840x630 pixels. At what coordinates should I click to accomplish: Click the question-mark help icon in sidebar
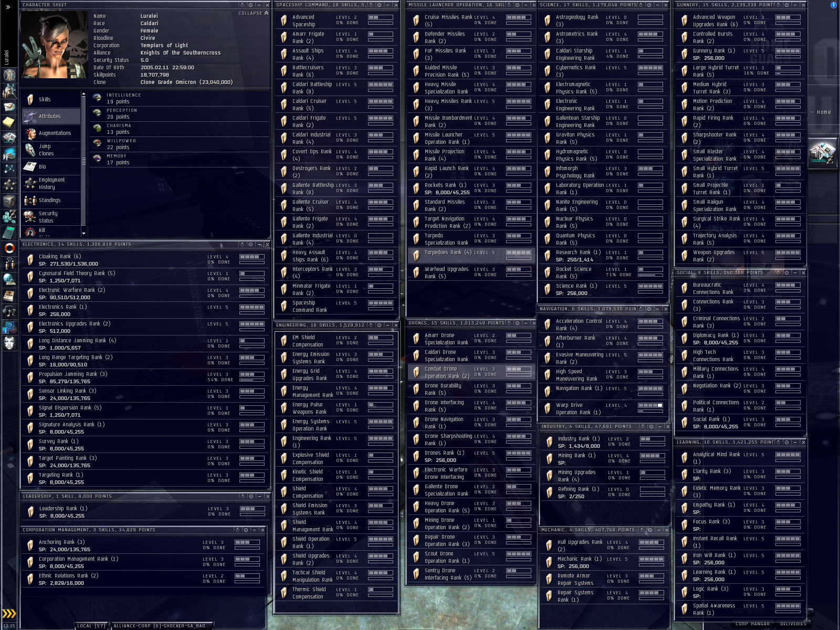[9, 327]
